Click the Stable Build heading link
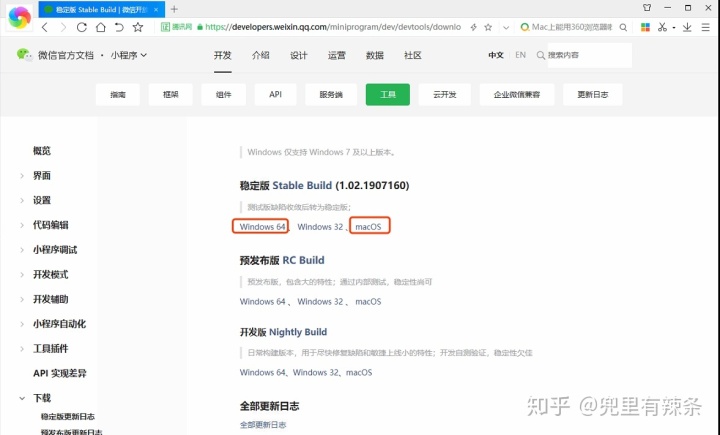 [302, 185]
